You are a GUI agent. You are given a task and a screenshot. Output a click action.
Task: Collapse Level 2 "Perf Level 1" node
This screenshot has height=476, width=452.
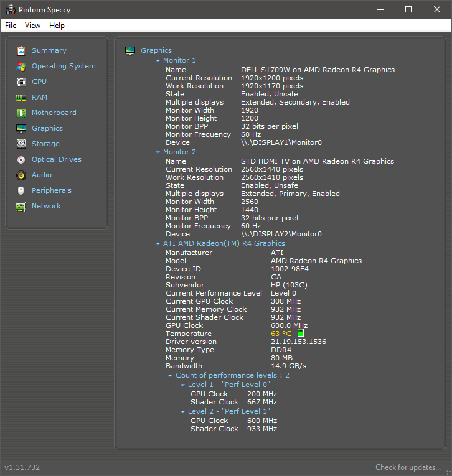[182, 412]
